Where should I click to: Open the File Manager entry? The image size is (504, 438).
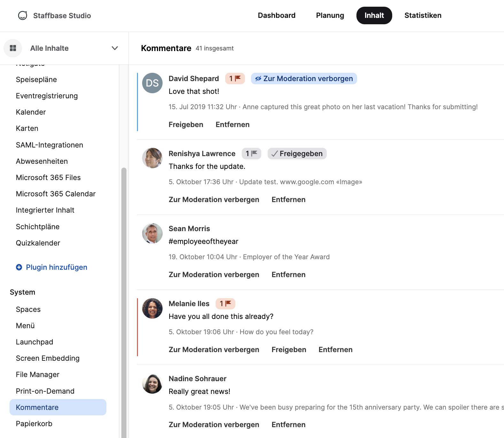pos(38,374)
